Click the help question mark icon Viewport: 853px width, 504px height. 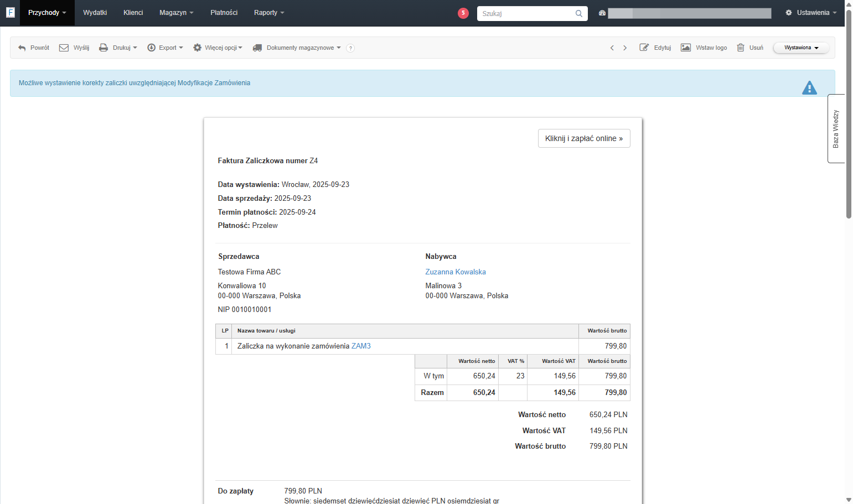(x=350, y=48)
